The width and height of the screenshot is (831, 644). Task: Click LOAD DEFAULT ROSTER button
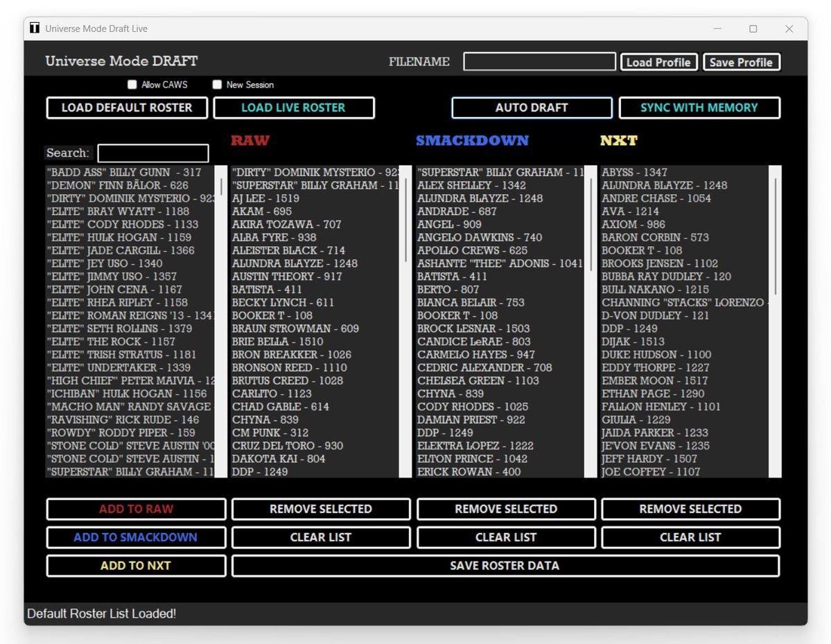(127, 107)
